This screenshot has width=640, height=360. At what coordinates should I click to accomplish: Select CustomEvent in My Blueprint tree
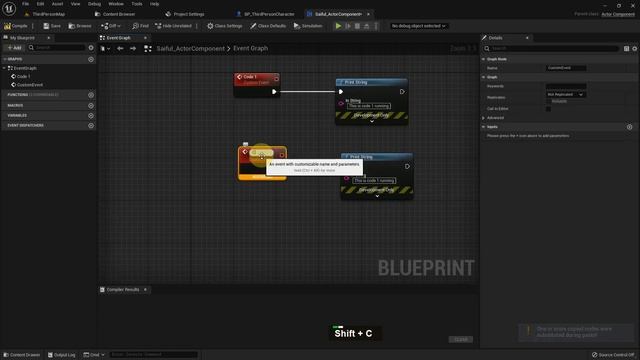[x=29, y=85]
